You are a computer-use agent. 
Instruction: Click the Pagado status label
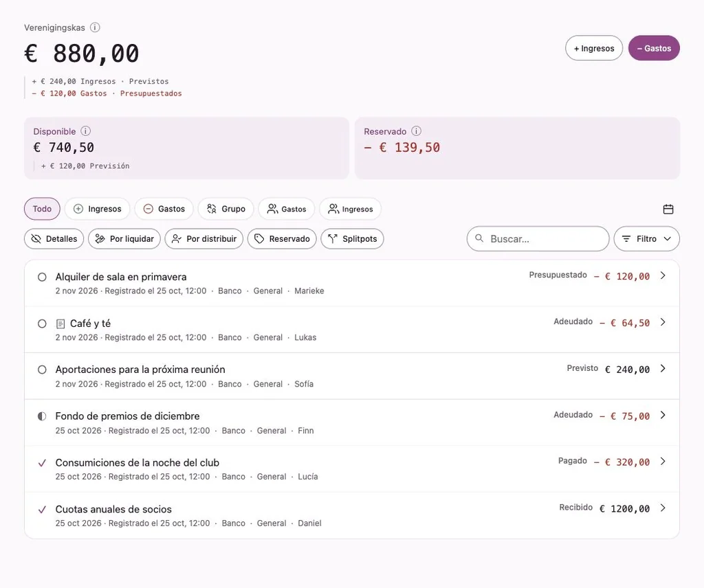(x=573, y=461)
